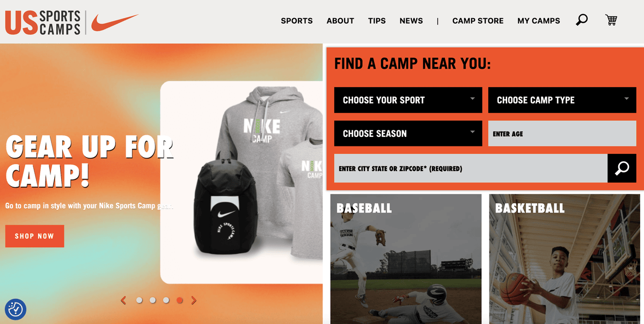This screenshot has width=644, height=324.
Task: Expand the Choose Camp Type dropdown
Action: [562, 100]
